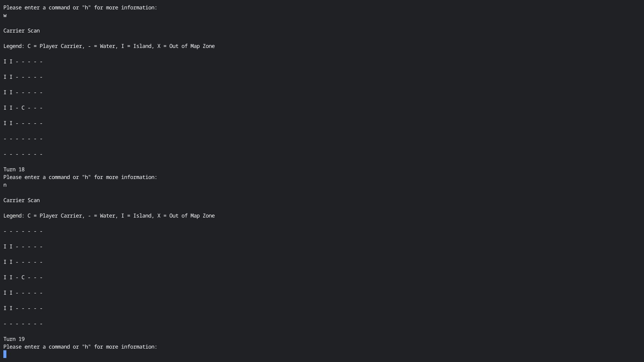Click "Water" in the legend after the "w" command
Screen dimensions: 644x362
pos(108,46)
